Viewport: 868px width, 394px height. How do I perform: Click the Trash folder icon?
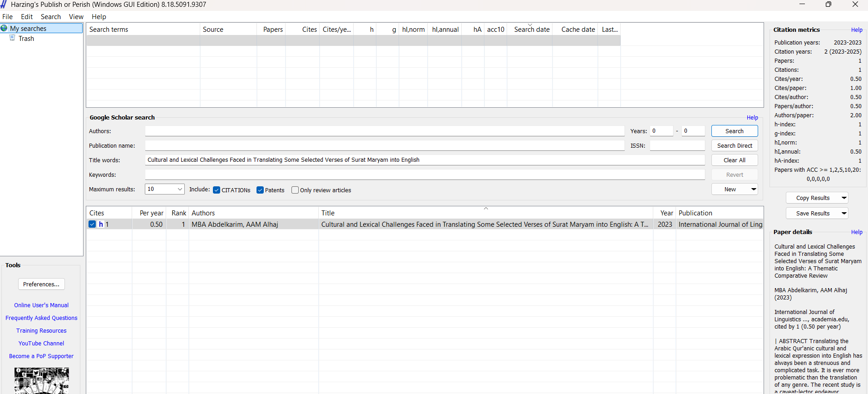[13, 38]
